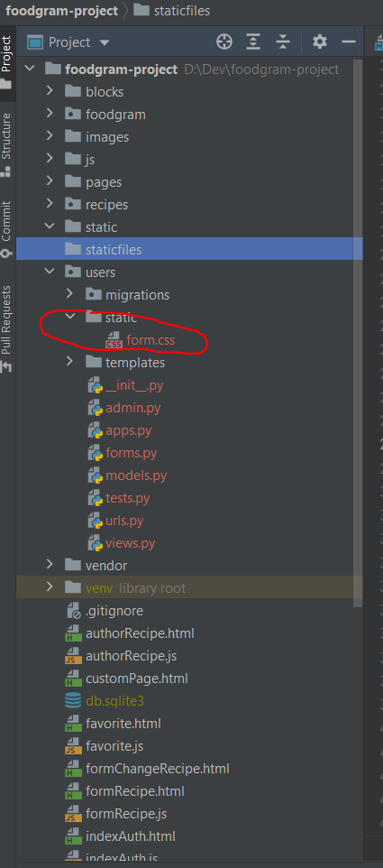Click the Expand All icon in Project toolbar
The height and width of the screenshot is (868, 383).
tap(253, 42)
